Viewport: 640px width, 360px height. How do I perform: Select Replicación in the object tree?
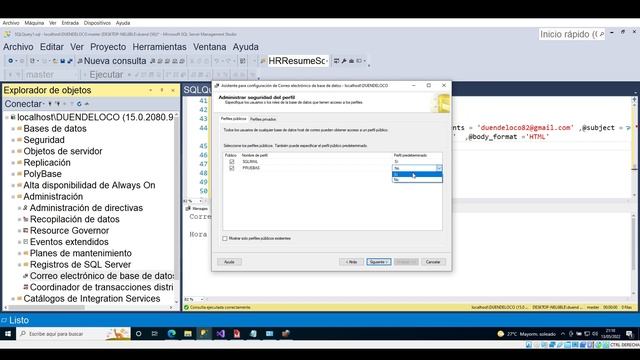(47, 162)
